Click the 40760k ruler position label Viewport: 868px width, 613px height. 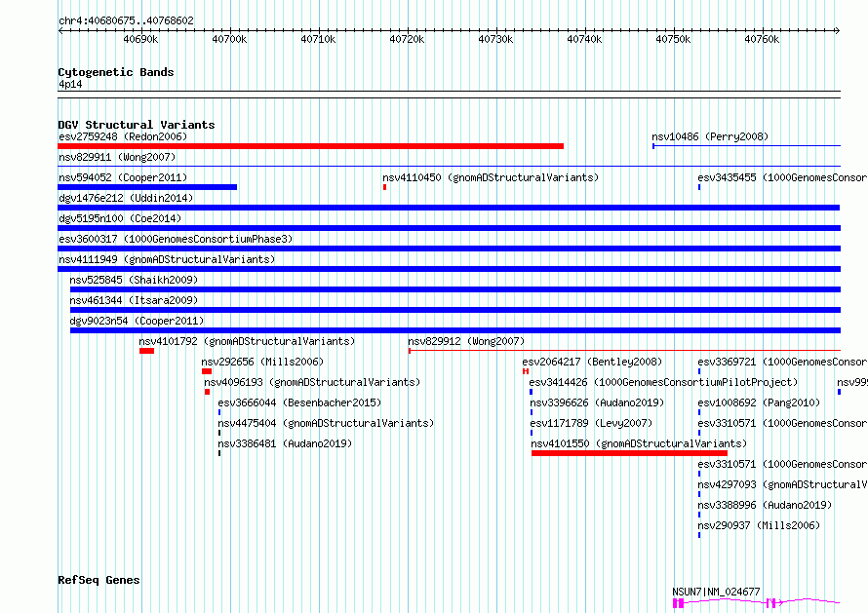762,39
